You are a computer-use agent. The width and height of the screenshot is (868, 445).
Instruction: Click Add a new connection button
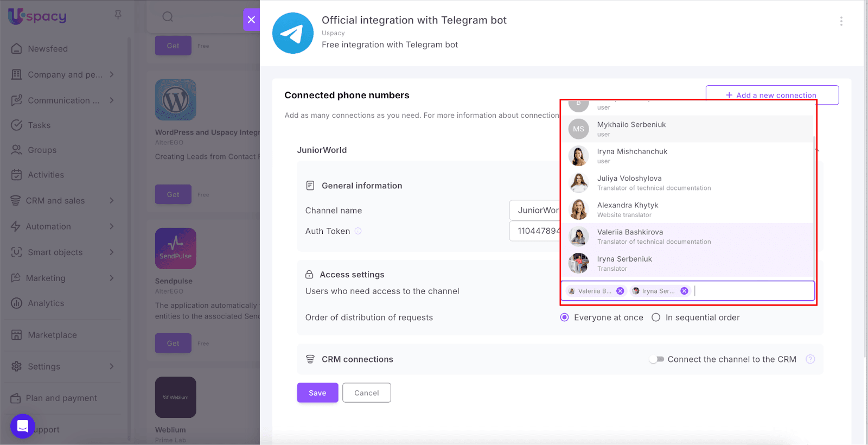(x=771, y=95)
